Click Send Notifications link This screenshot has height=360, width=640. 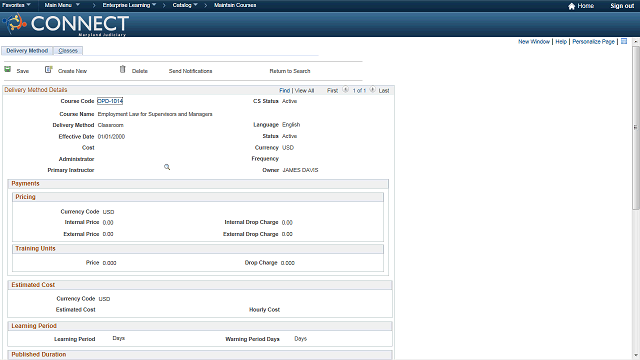click(x=191, y=71)
